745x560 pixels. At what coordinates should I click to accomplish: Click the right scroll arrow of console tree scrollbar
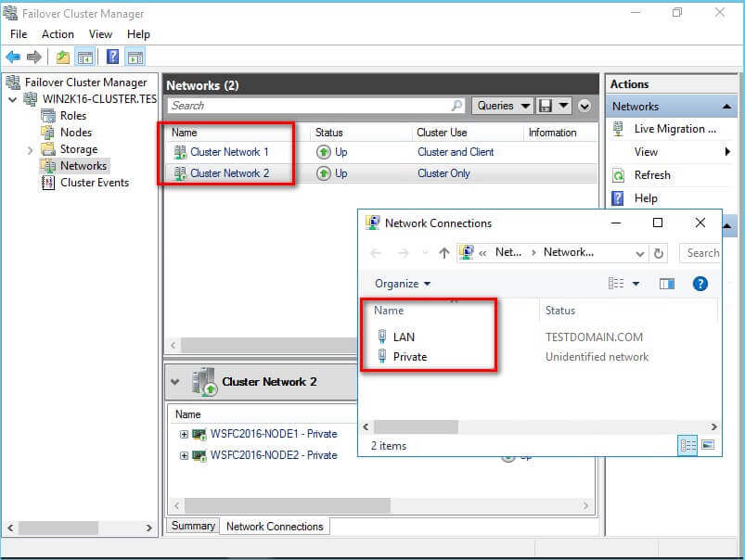click(x=148, y=528)
